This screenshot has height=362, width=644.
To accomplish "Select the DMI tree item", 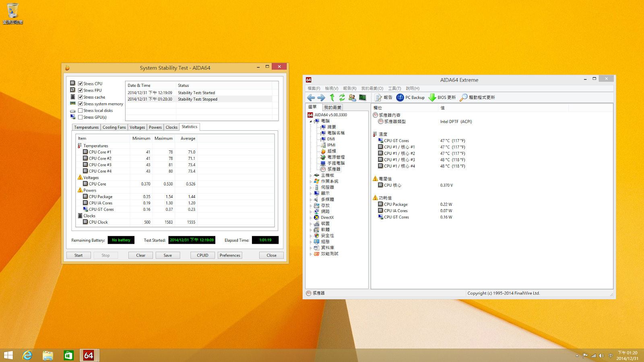I will click(331, 139).
